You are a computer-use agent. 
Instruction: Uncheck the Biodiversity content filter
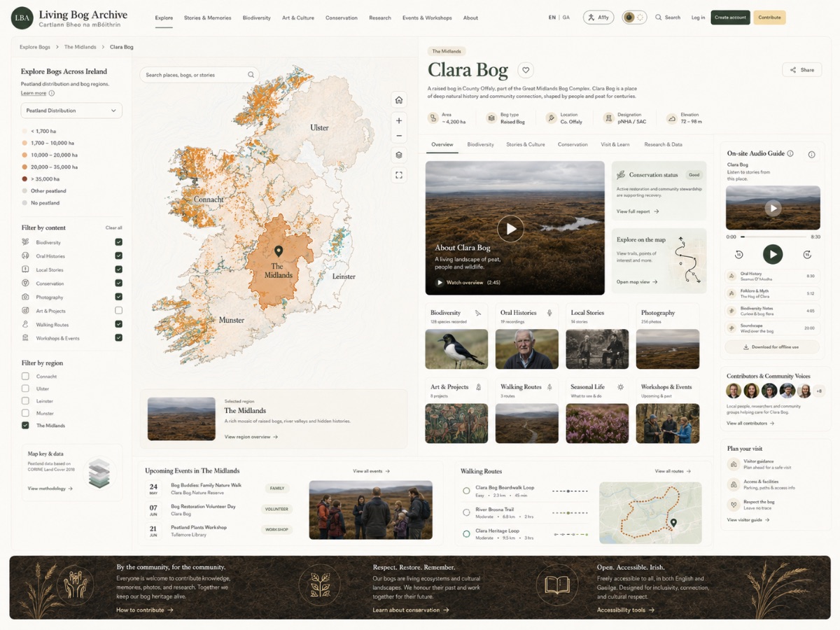118,242
